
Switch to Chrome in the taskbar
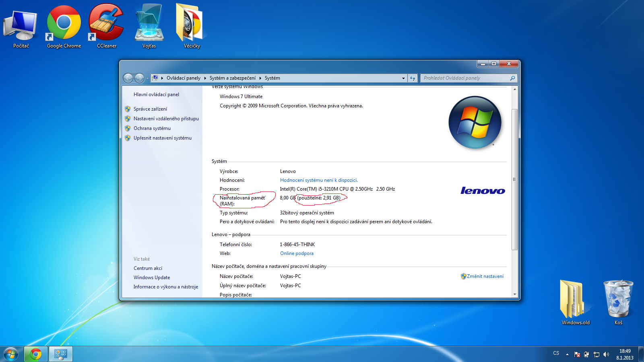click(36, 354)
